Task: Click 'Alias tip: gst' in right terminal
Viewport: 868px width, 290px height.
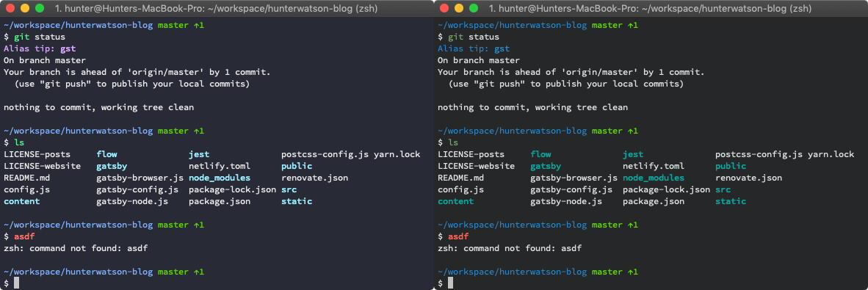Action: (474, 48)
